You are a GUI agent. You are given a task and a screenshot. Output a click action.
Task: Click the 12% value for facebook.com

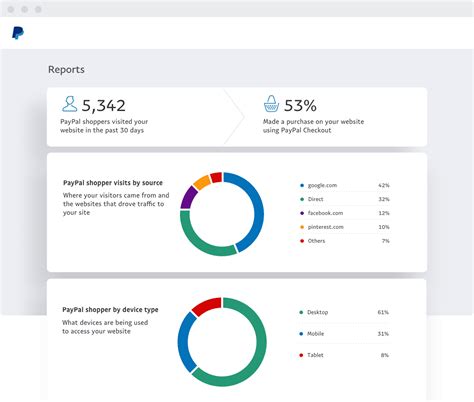pyautogui.click(x=384, y=213)
